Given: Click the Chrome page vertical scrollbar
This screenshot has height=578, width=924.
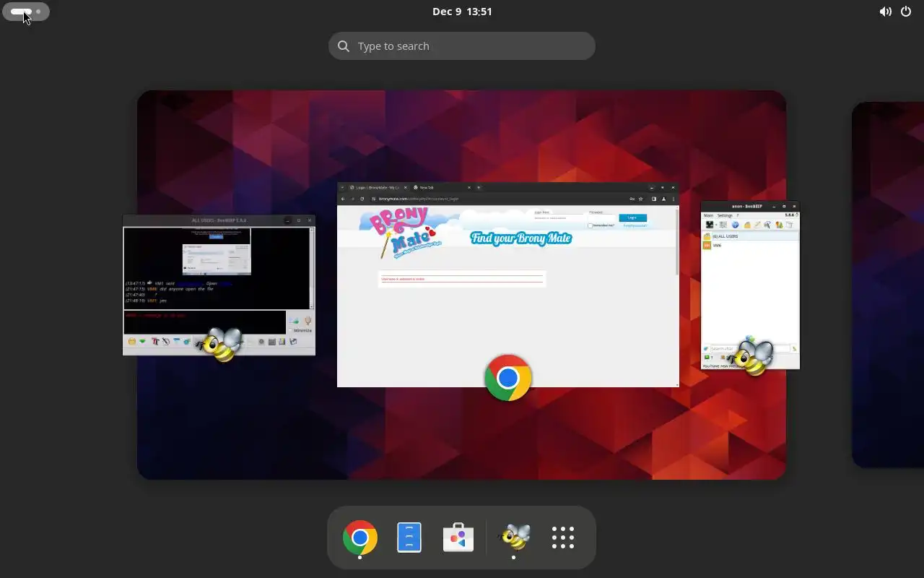Looking at the screenshot, I should pos(677,241).
